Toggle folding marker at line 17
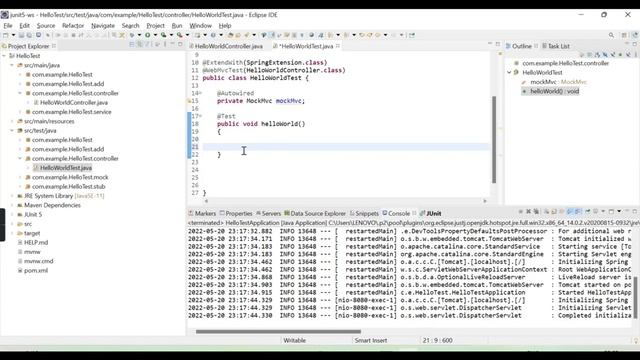The height and width of the screenshot is (360, 640). [x=200, y=116]
